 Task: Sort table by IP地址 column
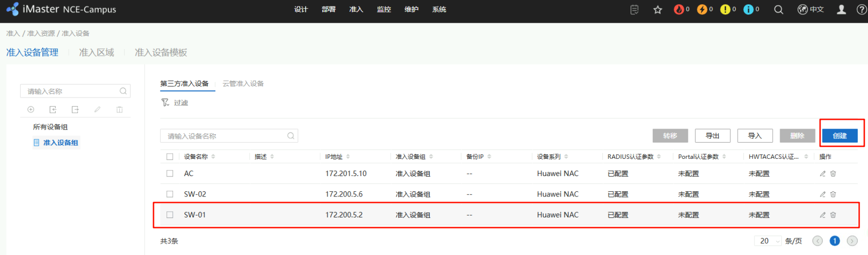[x=348, y=157]
